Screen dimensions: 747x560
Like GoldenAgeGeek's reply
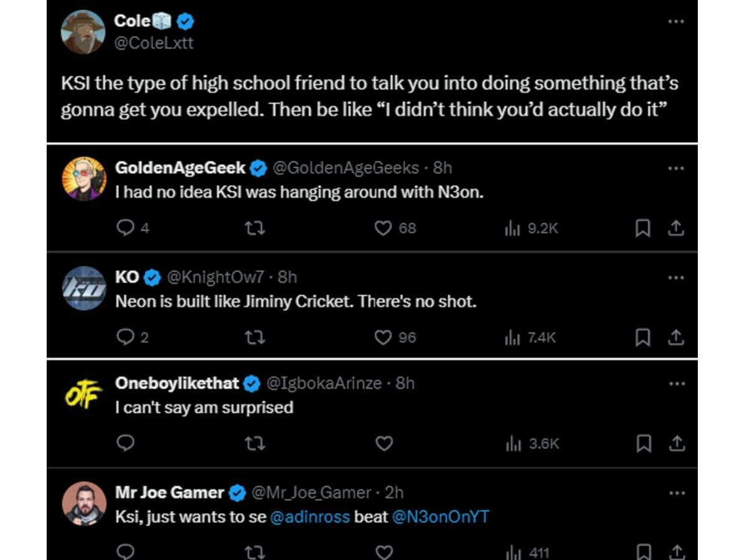click(383, 228)
